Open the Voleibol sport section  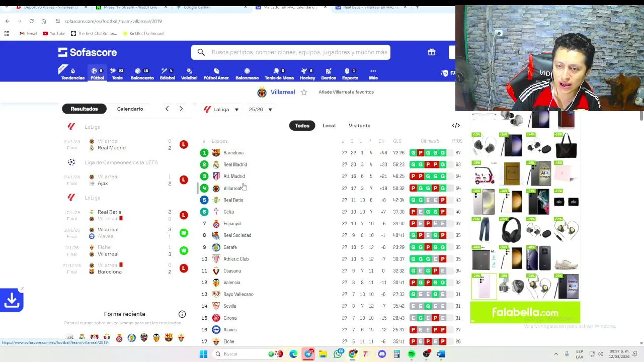point(189,74)
